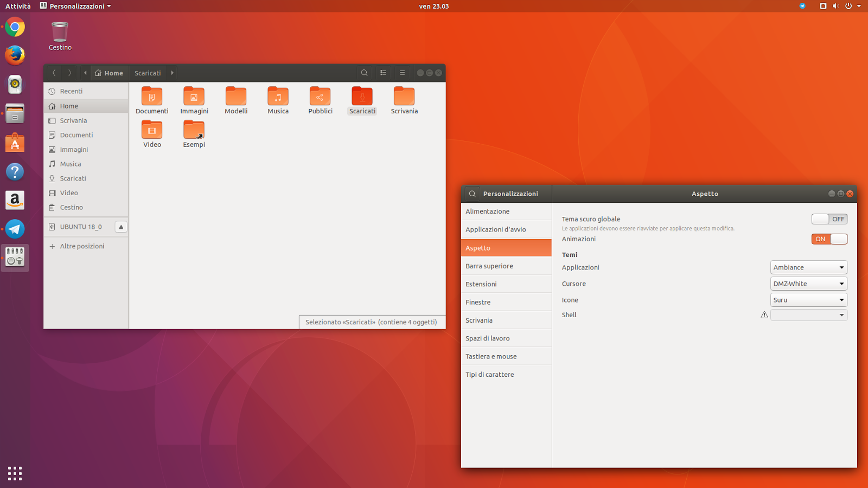Image resolution: width=868 pixels, height=488 pixels.
Task: Select the Modelli folder
Action: (236, 96)
